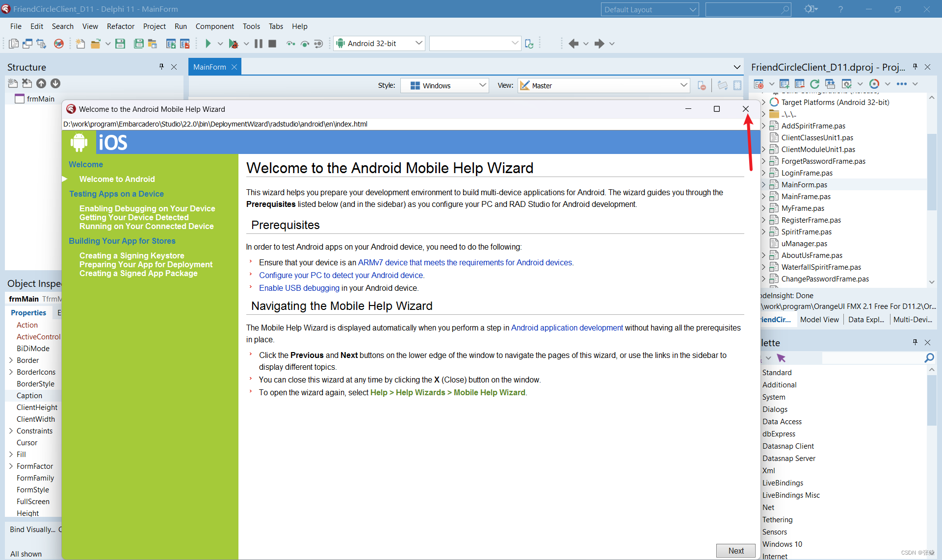942x560 pixels.
Task: Open the Android 32-bit platform dropdown
Action: [x=419, y=43]
